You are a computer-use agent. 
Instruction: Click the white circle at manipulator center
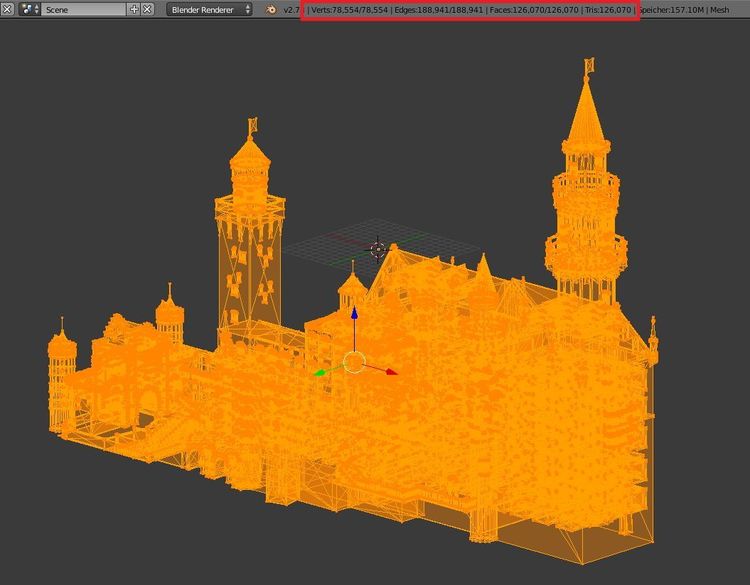point(354,362)
